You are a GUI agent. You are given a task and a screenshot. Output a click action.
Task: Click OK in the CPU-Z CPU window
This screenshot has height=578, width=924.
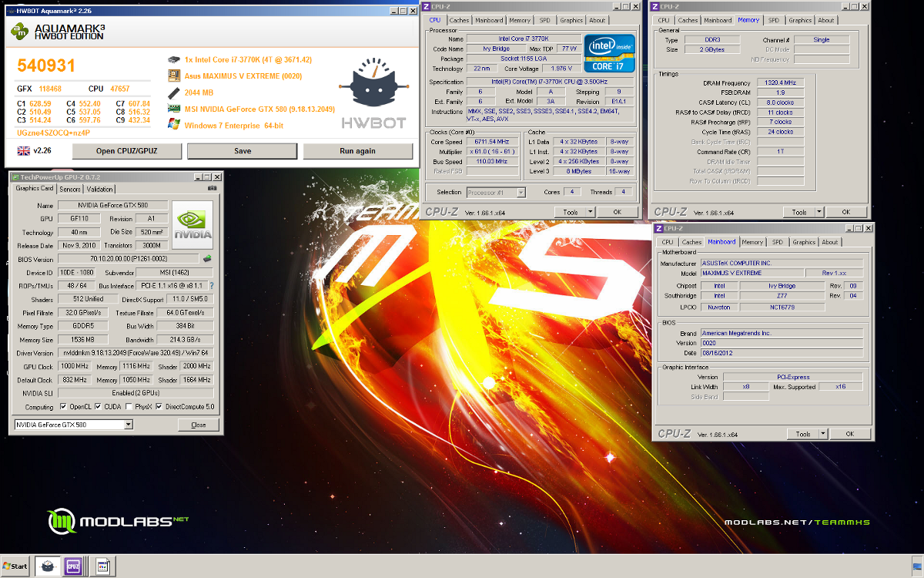coord(618,212)
